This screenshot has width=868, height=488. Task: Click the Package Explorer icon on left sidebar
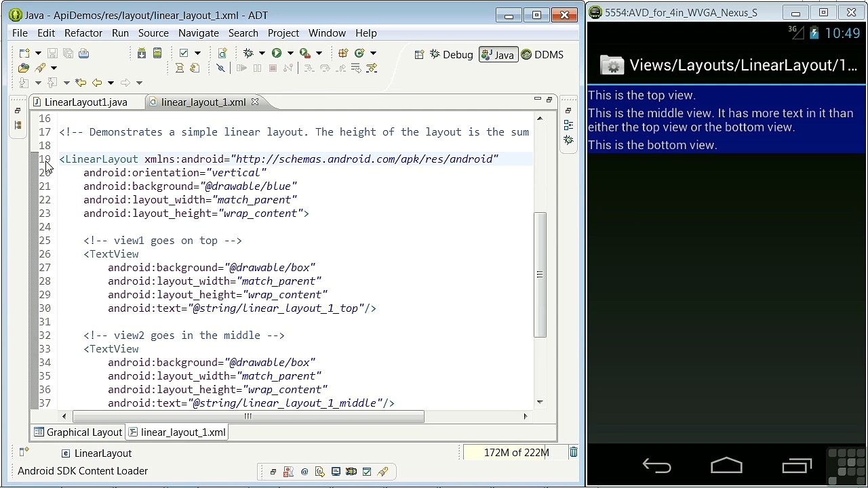[x=18, y=125]
